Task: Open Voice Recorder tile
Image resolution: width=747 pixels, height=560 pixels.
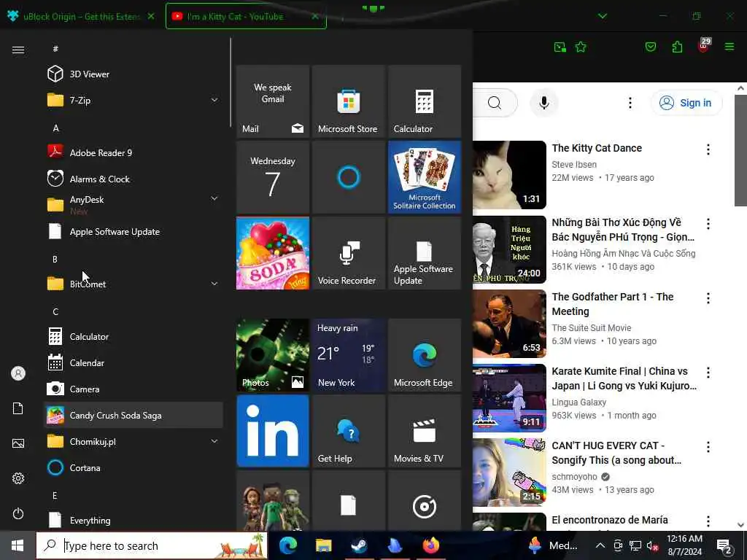Action: tap(349, 253)
